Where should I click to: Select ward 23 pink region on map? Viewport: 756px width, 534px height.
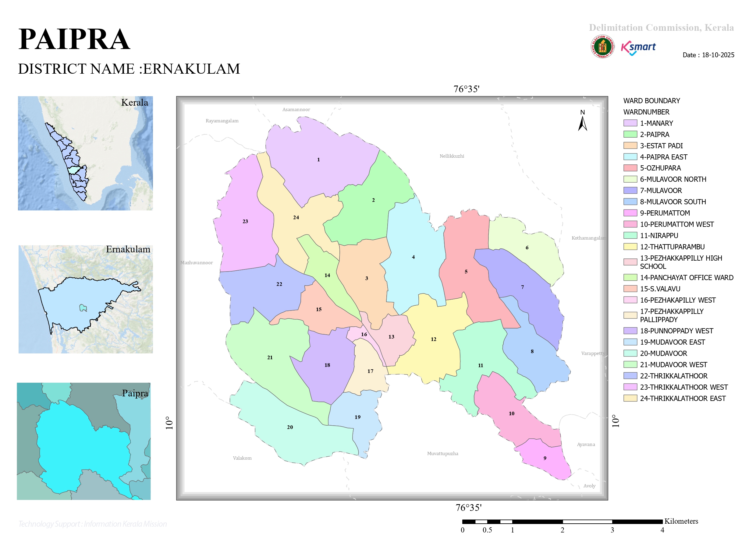pos(245,221)
